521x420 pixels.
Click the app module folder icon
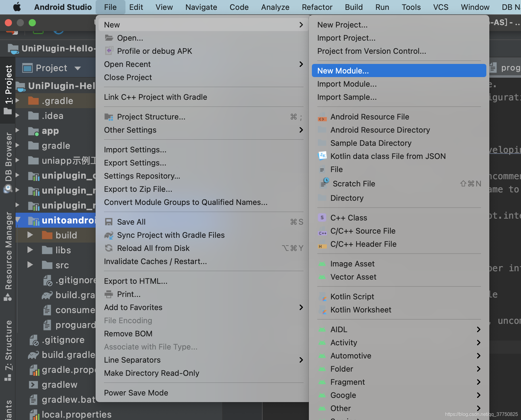pos(33,131)
